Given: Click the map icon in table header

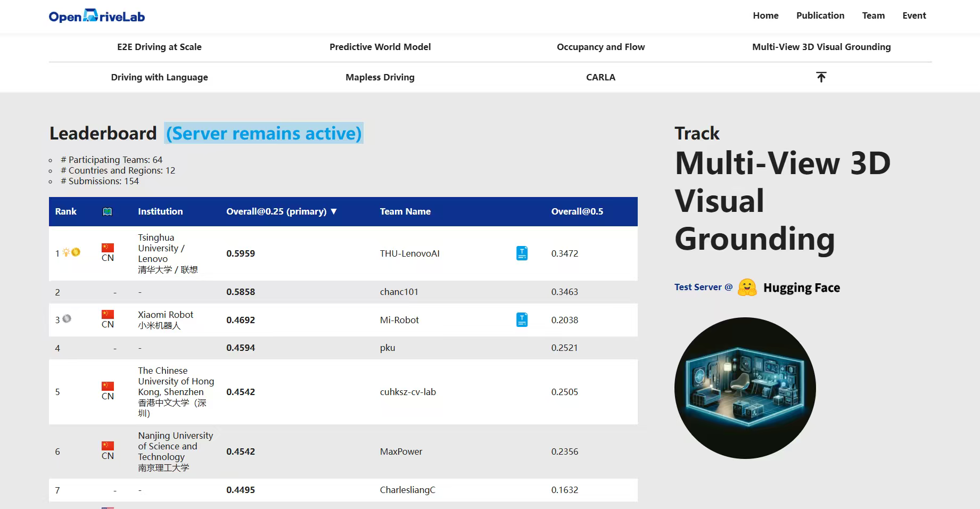Looking at the screenshot, I should 108,211.
